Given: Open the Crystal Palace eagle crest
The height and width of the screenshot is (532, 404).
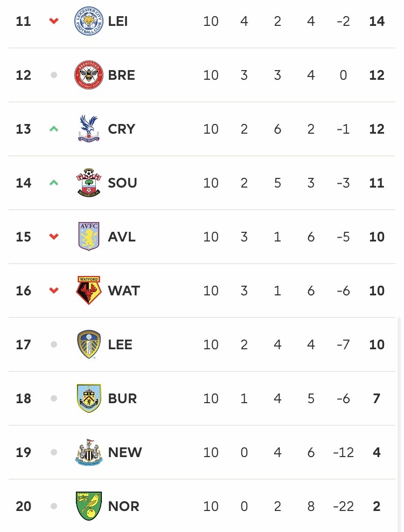Looking at the screenshot, I should point(88,129).
